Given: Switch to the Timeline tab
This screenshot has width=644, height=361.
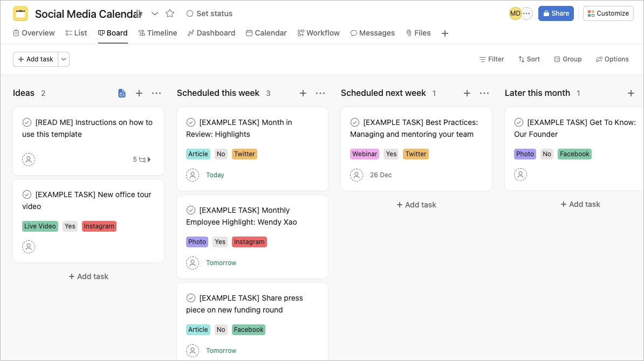Looking at the screenshot, I should 157,33.
